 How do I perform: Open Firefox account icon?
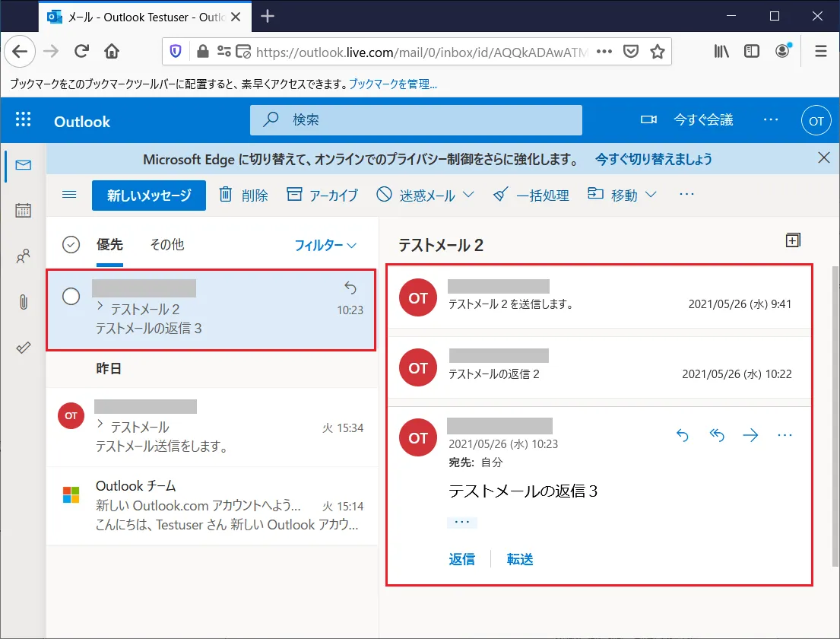pos(783,51)
